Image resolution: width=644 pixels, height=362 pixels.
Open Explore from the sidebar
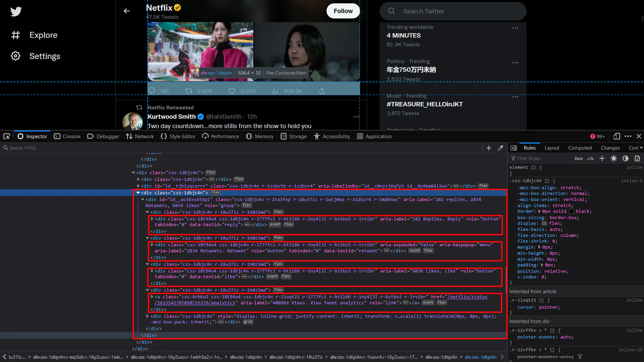coord(43,35)
